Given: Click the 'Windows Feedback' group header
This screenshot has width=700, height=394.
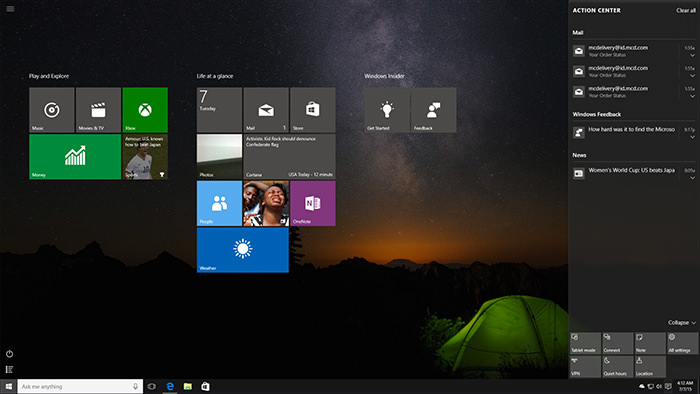Looking at the screenshot, I should (596, 114).
